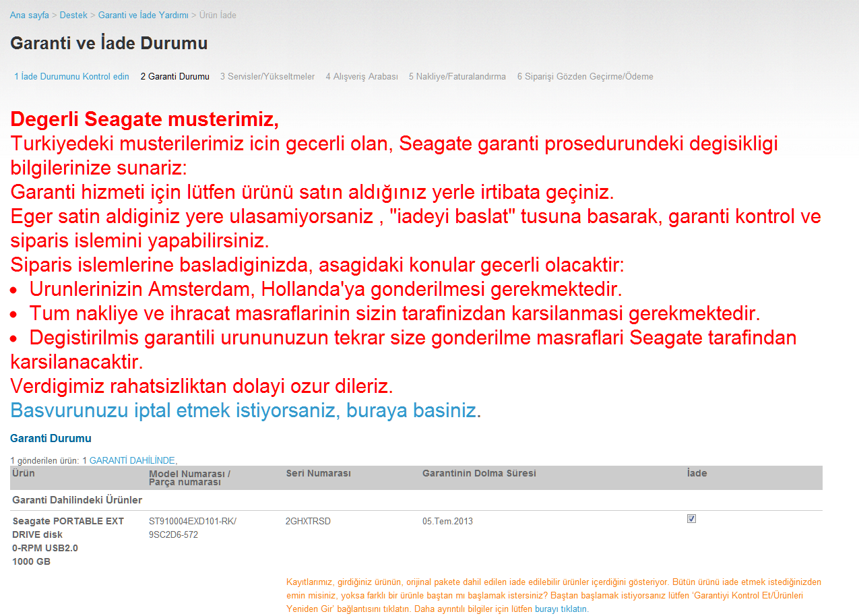859x616 pixels.
Task: Click the model number ST910004EXD101-RK/
Action: (x=193, y=522)
